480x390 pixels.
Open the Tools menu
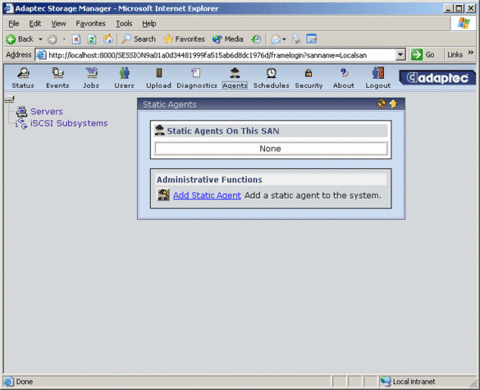(x=124, y=24)
